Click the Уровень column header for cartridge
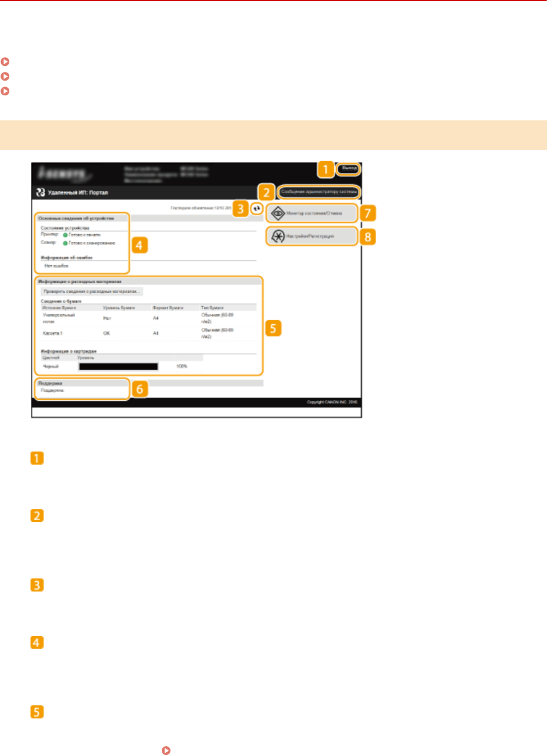This screenshot has height=756, width=547. [x=86, y=358]
